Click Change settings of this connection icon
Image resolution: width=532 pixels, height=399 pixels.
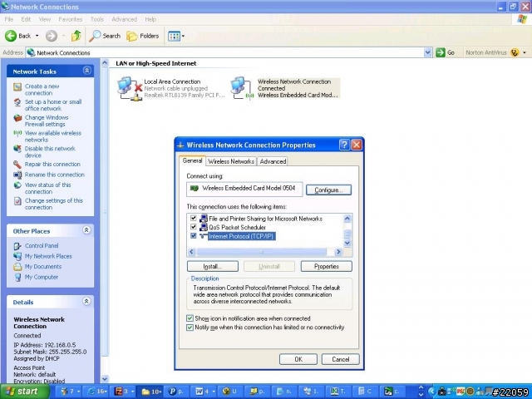click(x=17, y=201)
